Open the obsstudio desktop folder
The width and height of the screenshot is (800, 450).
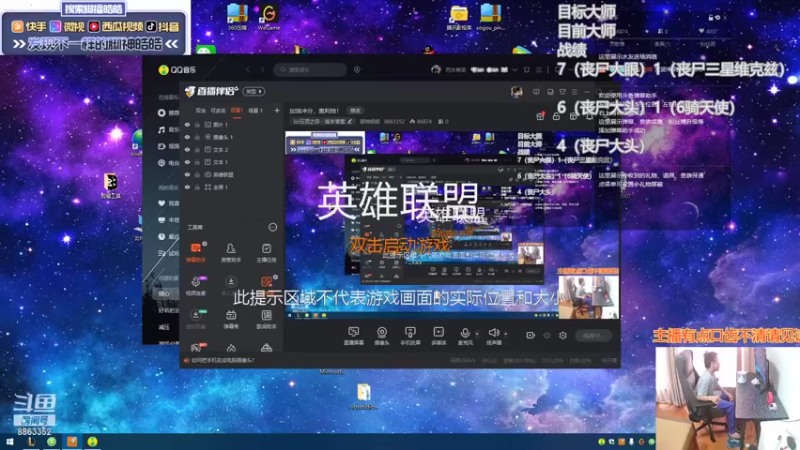(363, 396)
